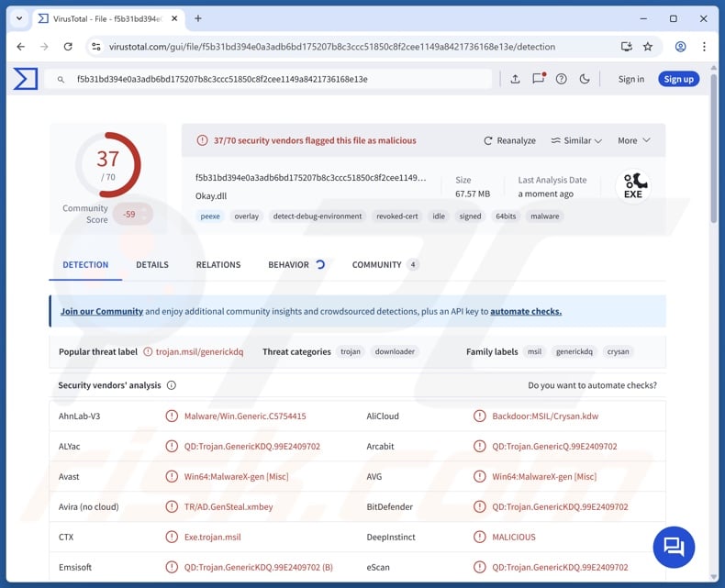Viewport: 725px width, 588px height.
Task: Click the VirusTotal logo icon
Action: [x=26, y=79]
